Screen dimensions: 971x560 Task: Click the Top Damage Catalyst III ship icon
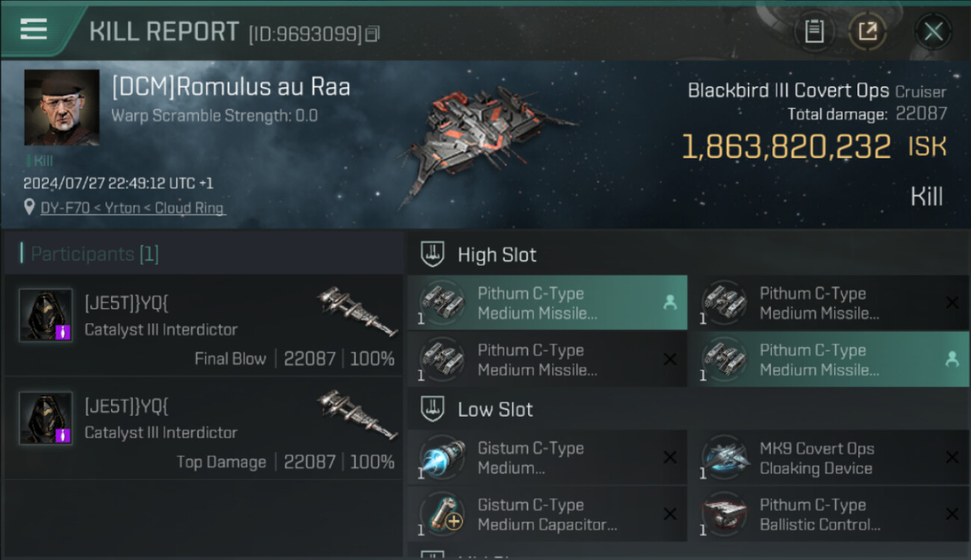click(x=356, y=413)
